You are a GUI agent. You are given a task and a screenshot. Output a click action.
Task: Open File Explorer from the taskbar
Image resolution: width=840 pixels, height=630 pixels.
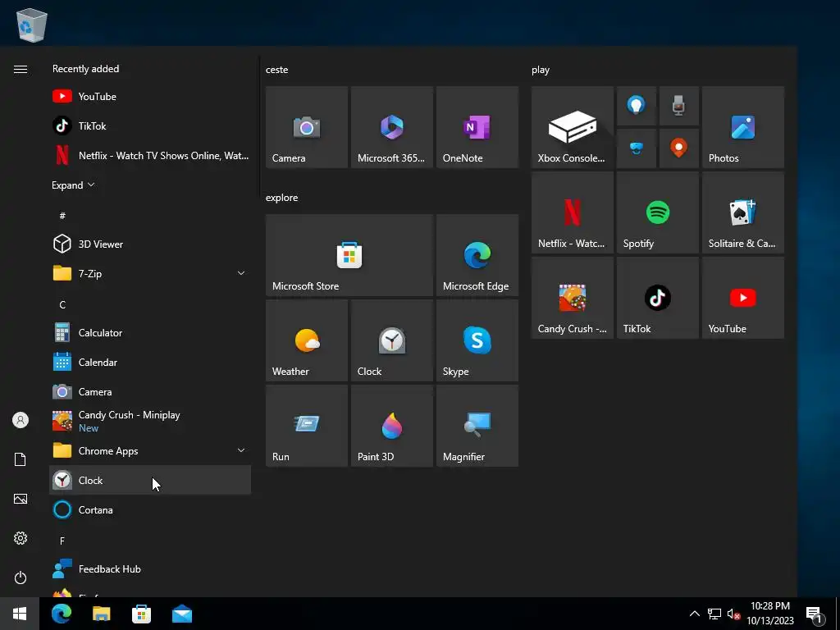point(101,614)
